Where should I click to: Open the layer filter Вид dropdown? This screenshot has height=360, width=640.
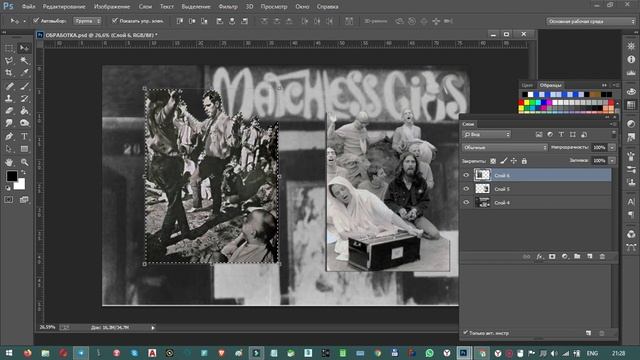(487, 134)
